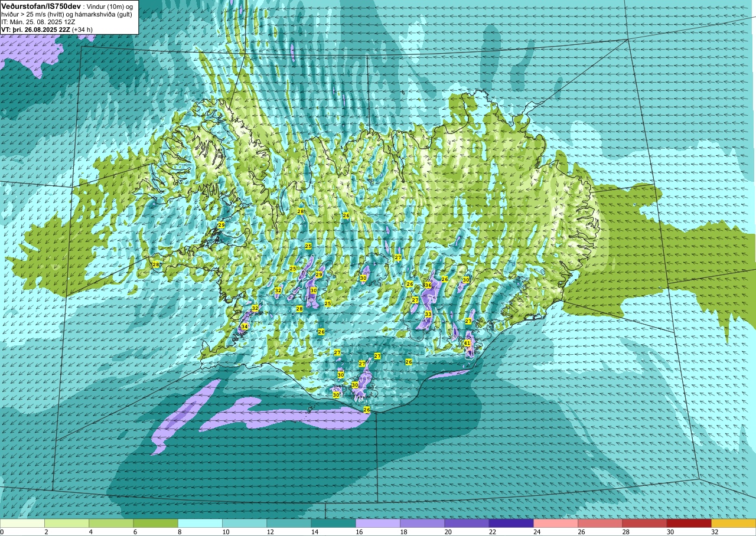The height and width of the screenshot is (536, 756).
Task: Click the '2' legend scale number
Action: 46,532
